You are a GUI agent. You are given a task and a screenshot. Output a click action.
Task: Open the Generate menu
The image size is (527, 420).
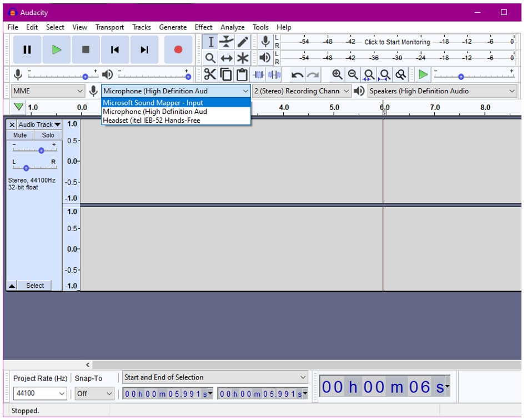coord(173,27)
